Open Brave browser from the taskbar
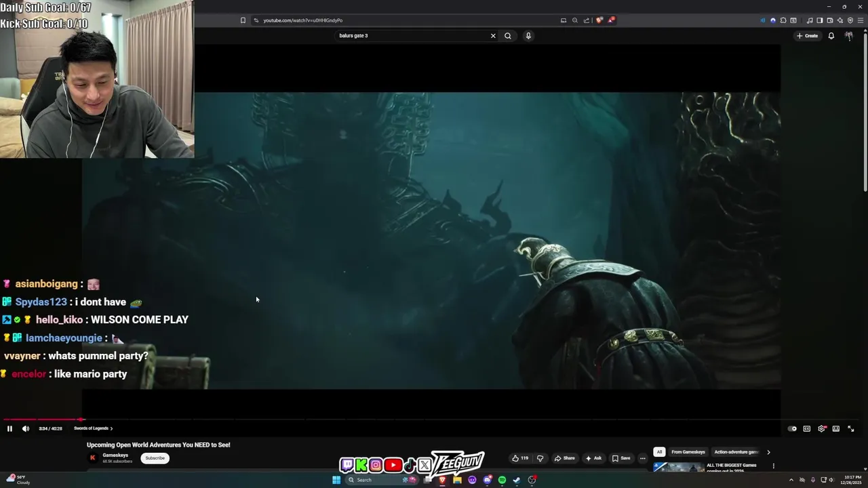The height and width of the screenshot is (488, 868). (442, 480)
